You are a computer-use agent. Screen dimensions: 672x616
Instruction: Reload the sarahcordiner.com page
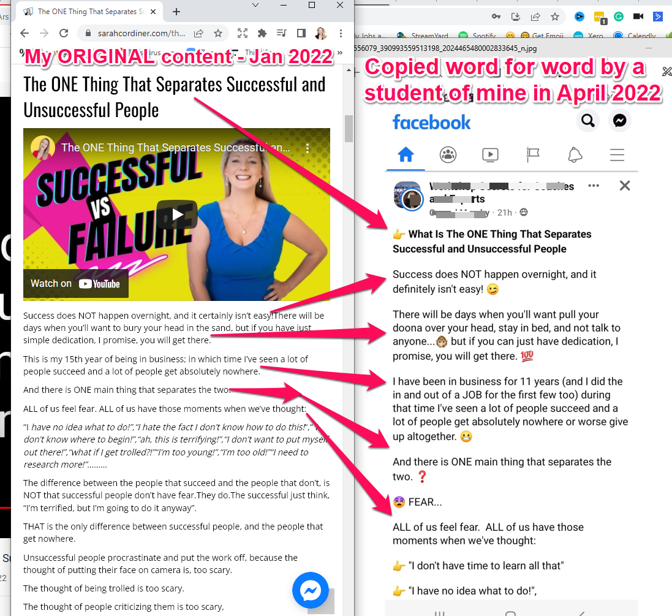(64, 33)
